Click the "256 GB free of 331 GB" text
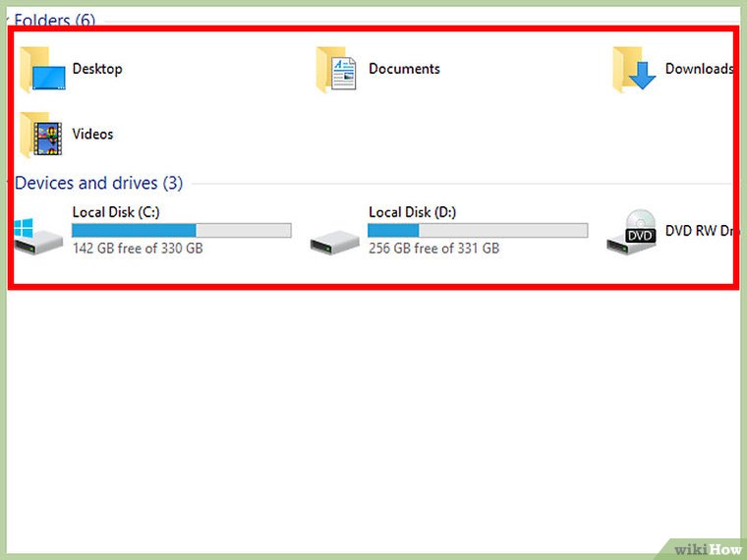Screen dimensions: 747x560 tap(433, 249)
